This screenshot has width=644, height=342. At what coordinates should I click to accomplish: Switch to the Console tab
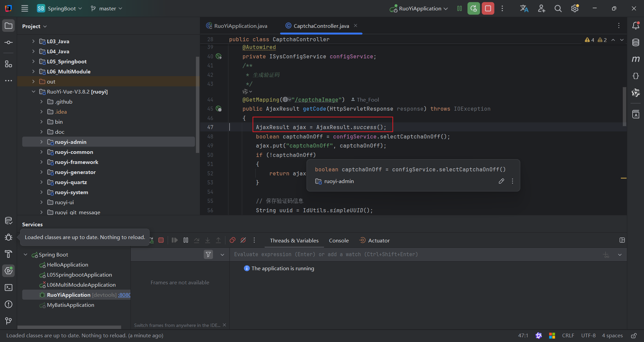(x=339, y=240)
